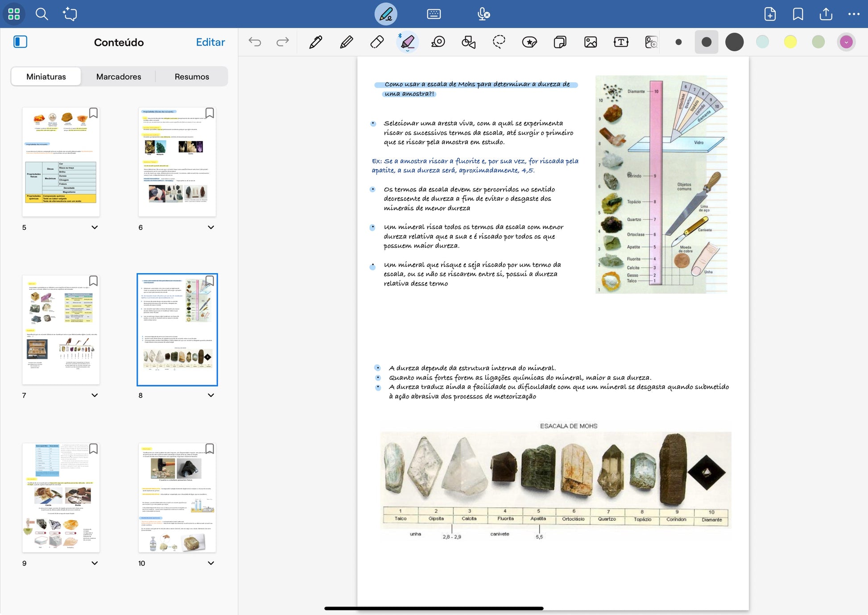
Task: Choose the text box tool
Action: pyautogui.click(x=620, y=42)
